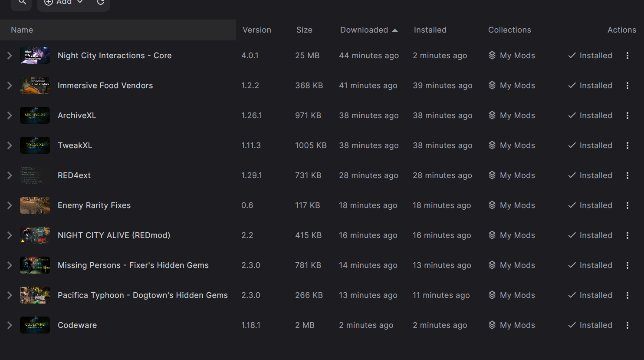Image resolution: width=644 pixels, height=360 pixels.
Task: Expand the Codeware row
Action: click(x=10, y=325)
